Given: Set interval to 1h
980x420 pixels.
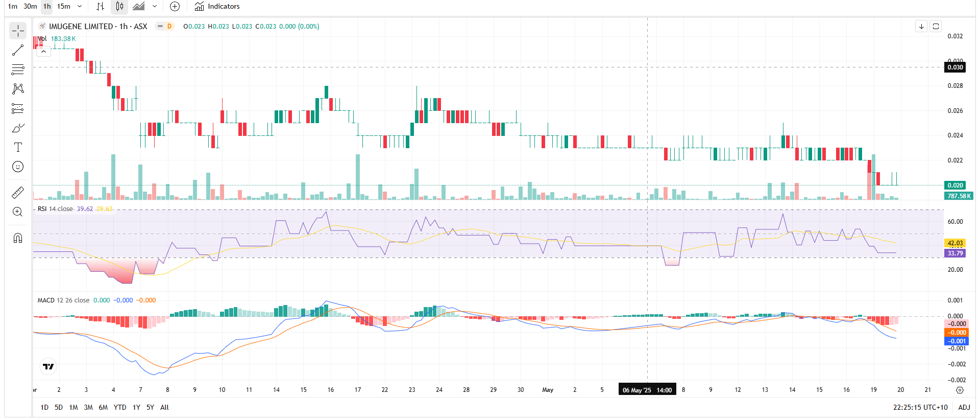Looking at the screenshot, I should (x=47, y=6).
